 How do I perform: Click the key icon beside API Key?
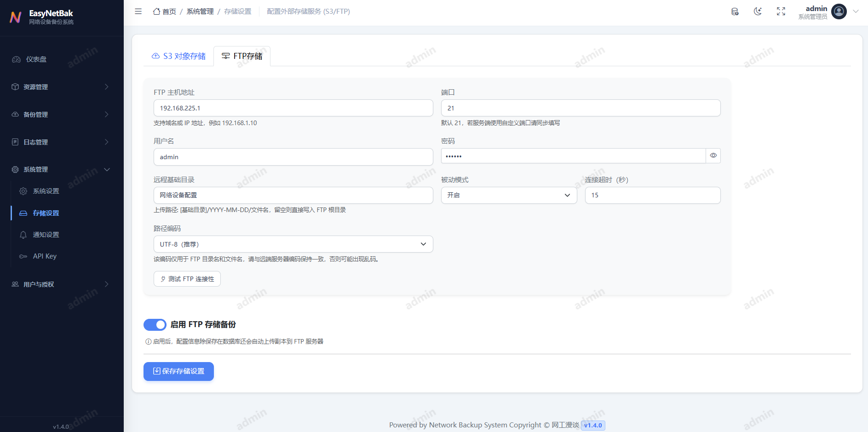point(23,256)
